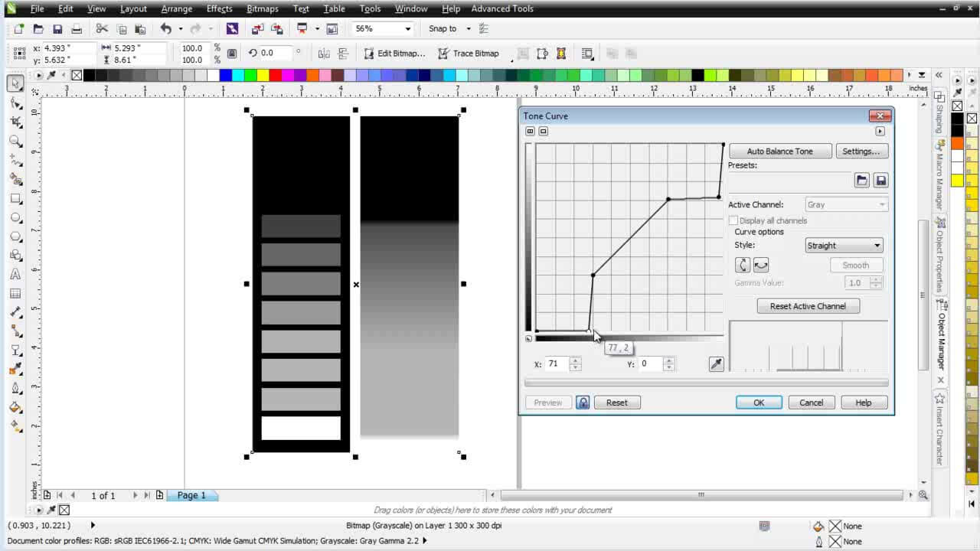Open the Arrange menu

(x=177, y=8)
